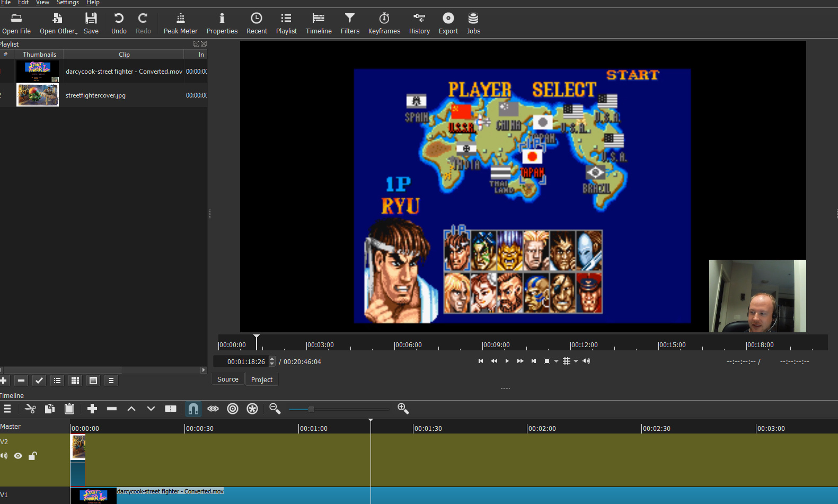Open the View menu
Viewport: 838px width, 504px height.
coord(42,3)
